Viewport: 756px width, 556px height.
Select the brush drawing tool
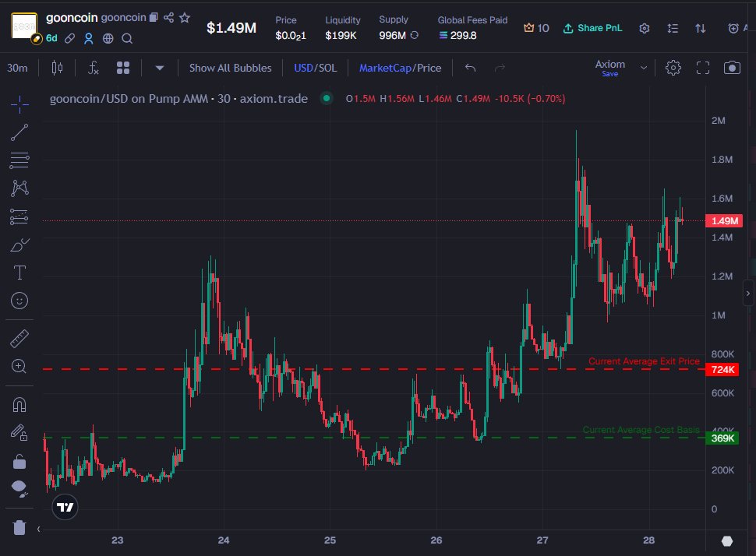click(x=19, y=245)
